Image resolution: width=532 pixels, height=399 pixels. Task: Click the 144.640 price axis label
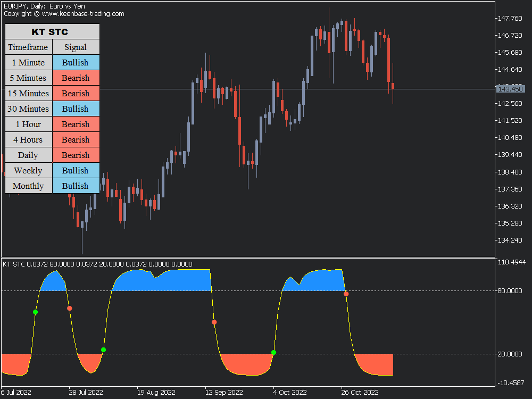510,69
